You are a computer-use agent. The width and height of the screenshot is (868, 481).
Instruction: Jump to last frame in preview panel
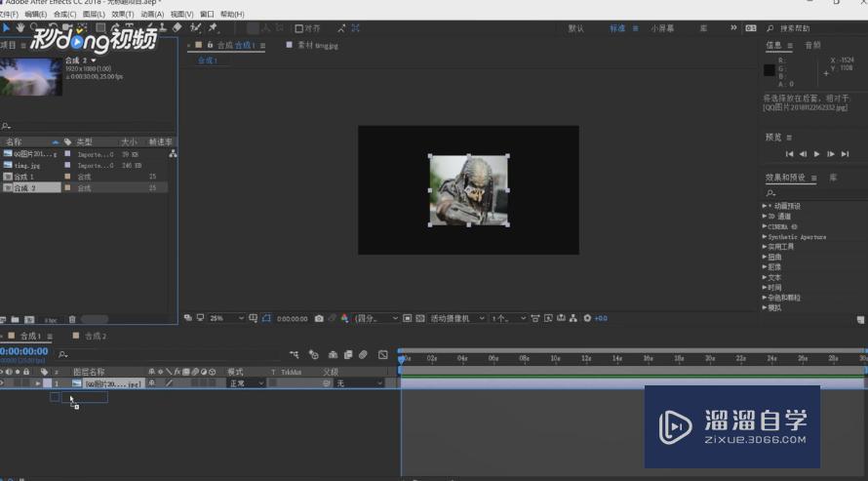845,154
